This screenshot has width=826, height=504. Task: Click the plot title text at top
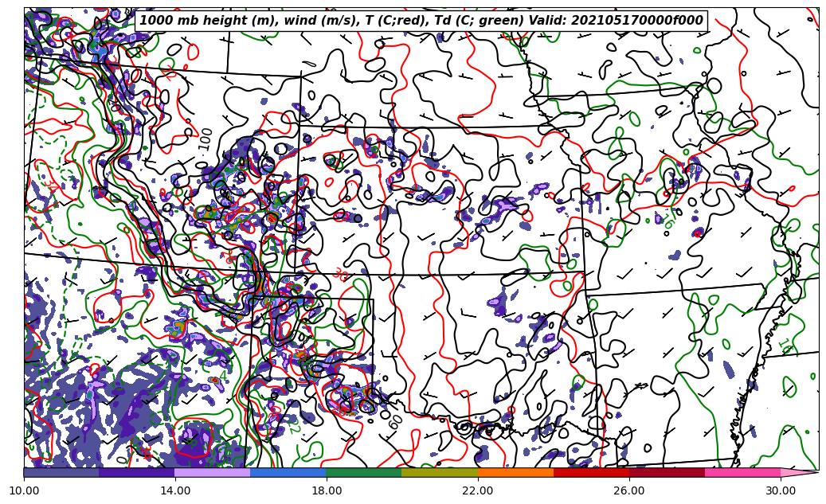coord(421,21)
